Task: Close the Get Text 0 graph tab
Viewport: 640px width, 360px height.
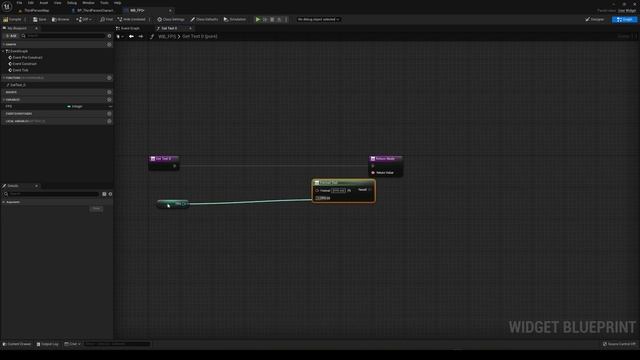Action: (x=190, y=28)
